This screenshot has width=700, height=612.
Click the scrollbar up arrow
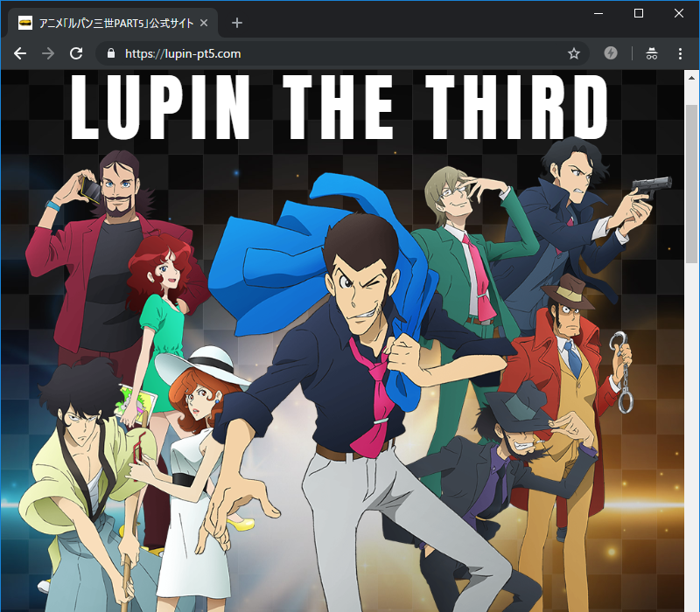pos(691,78)
